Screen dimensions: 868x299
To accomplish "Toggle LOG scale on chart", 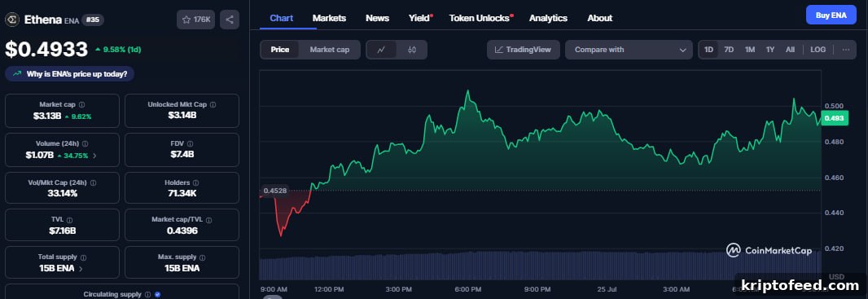I will pyautogui.click(x=818, y=50).
